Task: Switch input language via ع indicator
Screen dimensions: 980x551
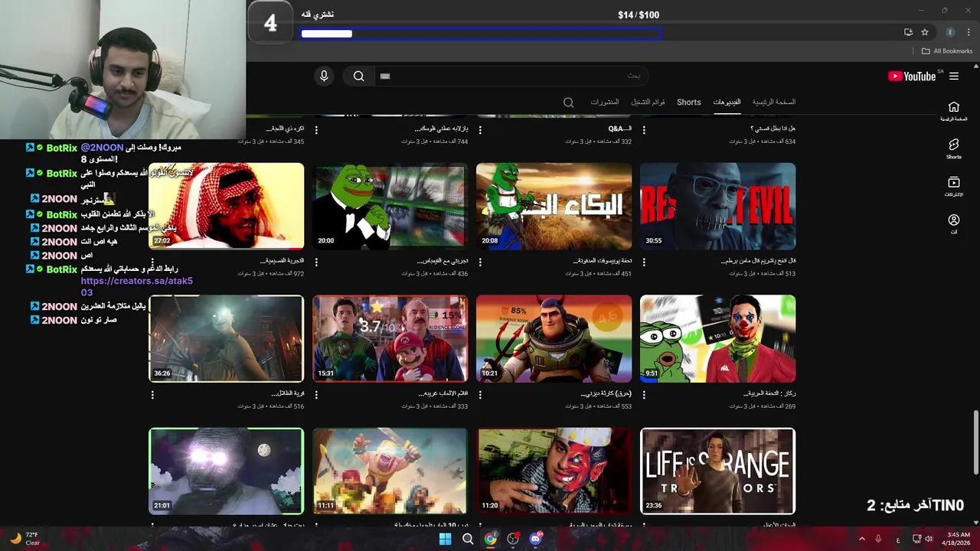Action: (898, 540)
